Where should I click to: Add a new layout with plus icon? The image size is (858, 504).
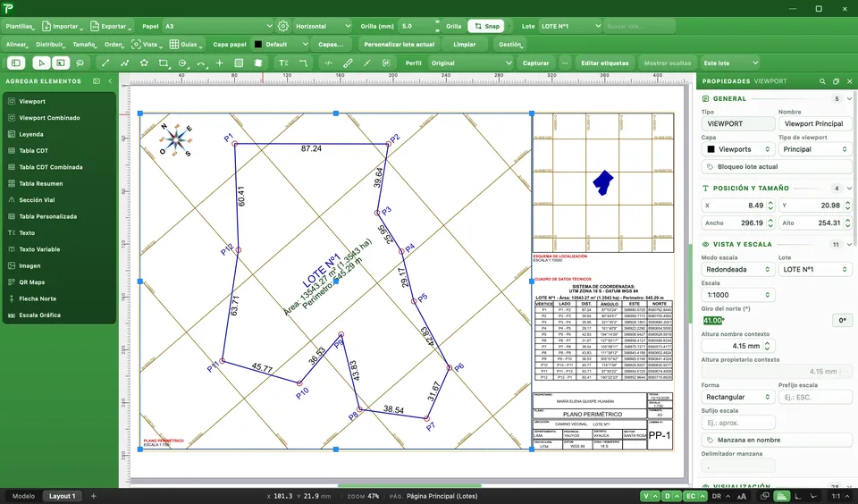pyautogui.click(x=93, y=496)
